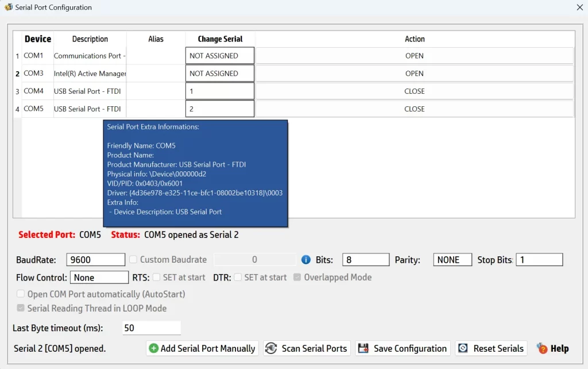Open Change Serial dropdown for COM4
This screenshot has width=588, height=369.
click(220, 91)
